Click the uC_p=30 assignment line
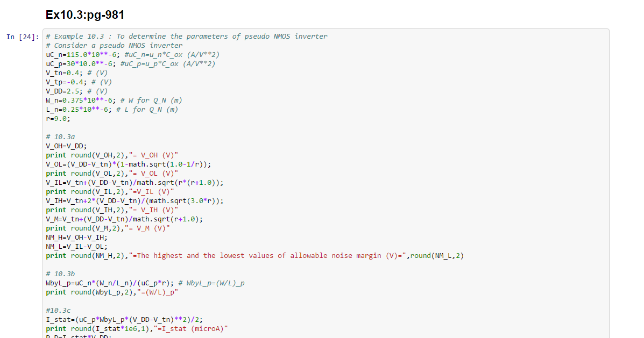The image size is (644, 338). [131, 64]
